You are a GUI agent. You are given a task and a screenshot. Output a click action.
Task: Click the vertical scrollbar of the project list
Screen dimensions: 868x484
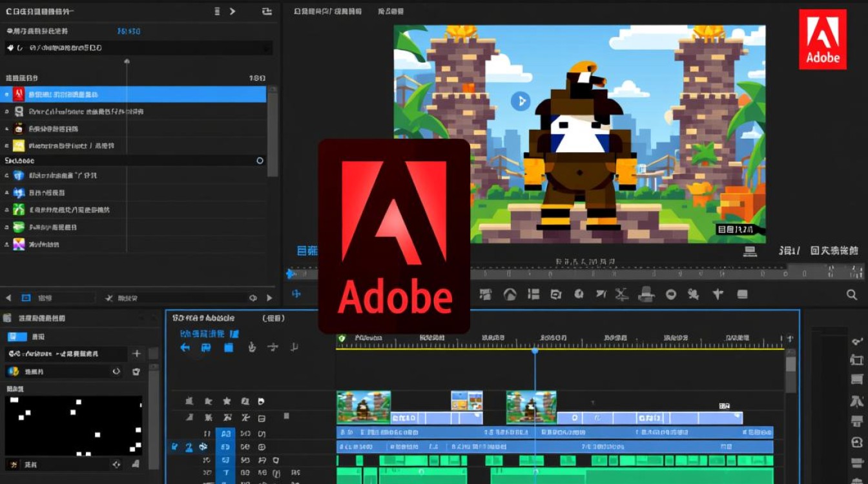click(x=273, y=132)
